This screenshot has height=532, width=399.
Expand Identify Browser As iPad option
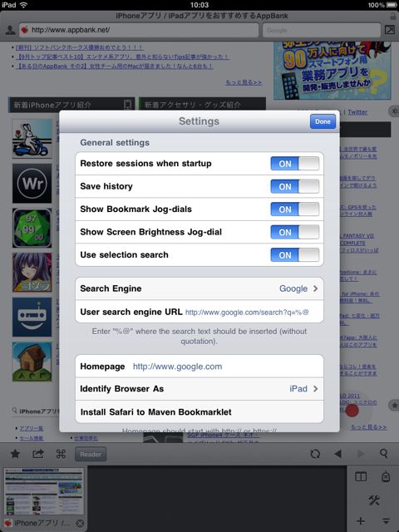[199, 389]
